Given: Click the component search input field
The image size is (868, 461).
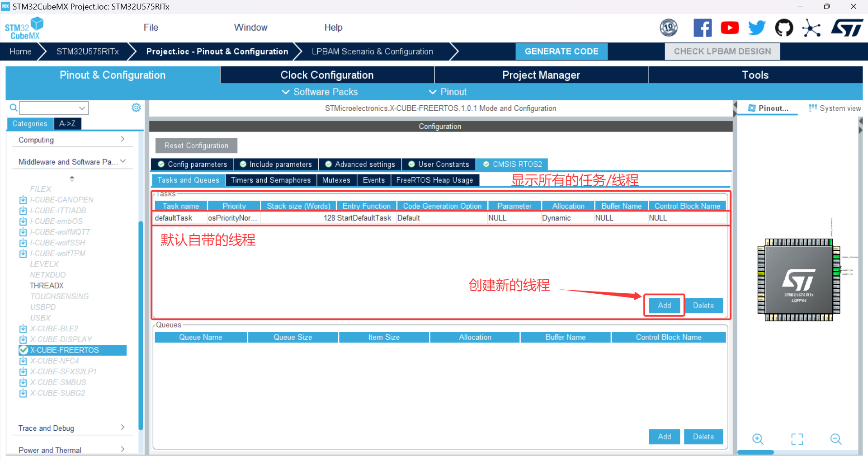Looking at the screenshot, I should pyautogui.click(x=49, y=108).
